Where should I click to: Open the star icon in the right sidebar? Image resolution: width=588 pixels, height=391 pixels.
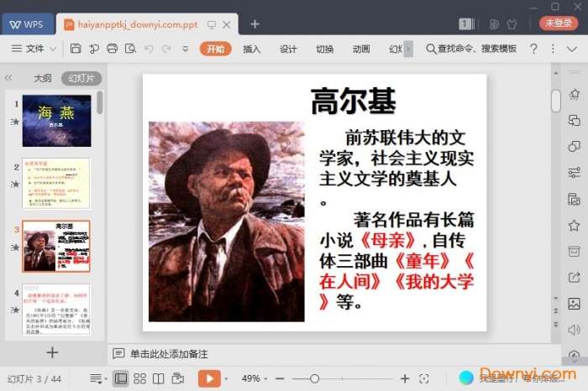tap(574, 226)
